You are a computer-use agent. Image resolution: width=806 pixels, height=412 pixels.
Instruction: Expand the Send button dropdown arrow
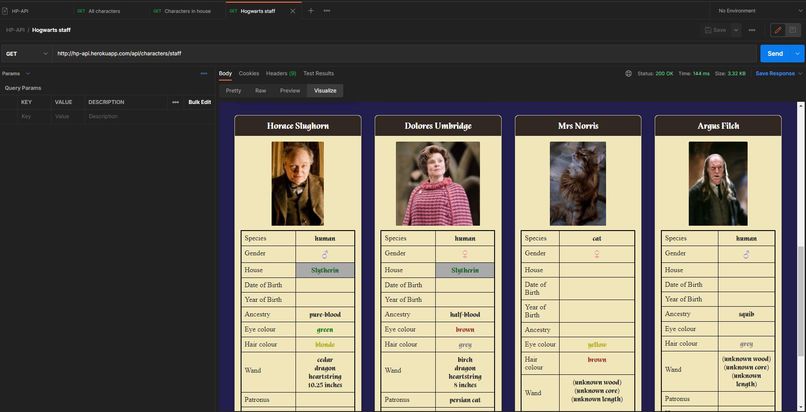click(x=798, y=53)
